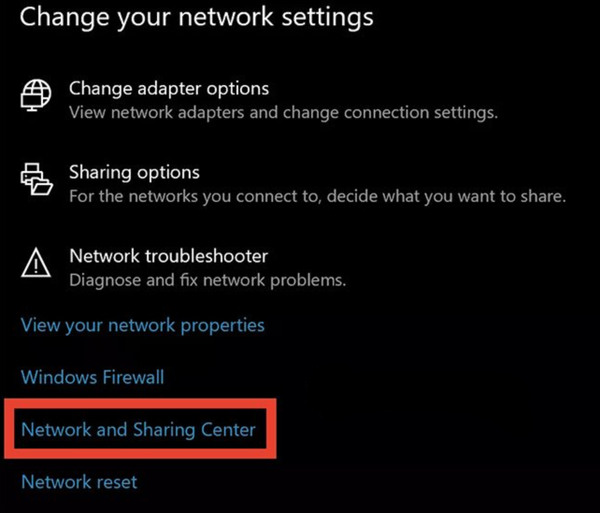Launch the Network troubleshooter
The image size is (600, 513).
(x=168, y=257)
